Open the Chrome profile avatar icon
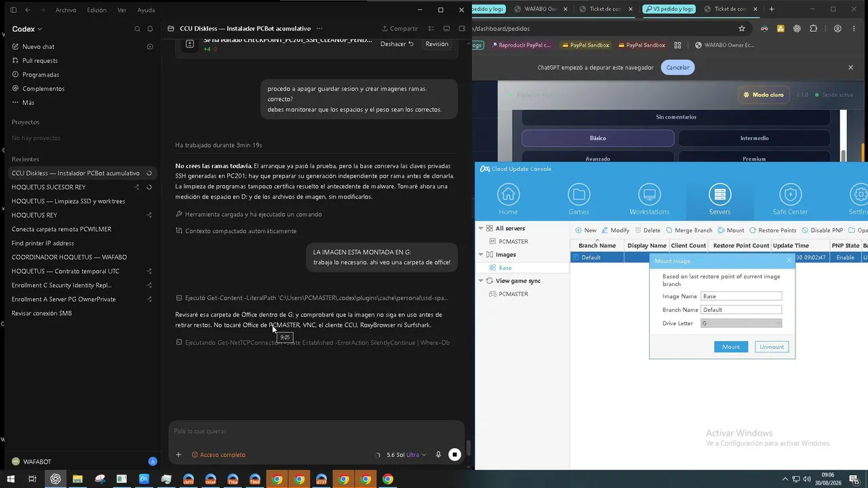Screen dimensions: 868x488 pos(837,28)
